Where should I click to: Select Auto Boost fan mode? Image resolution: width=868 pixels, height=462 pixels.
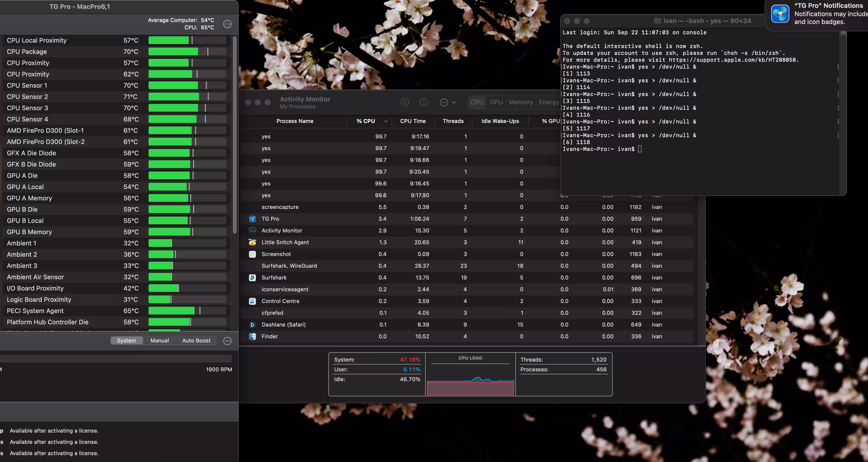click(x=197, y=341)
